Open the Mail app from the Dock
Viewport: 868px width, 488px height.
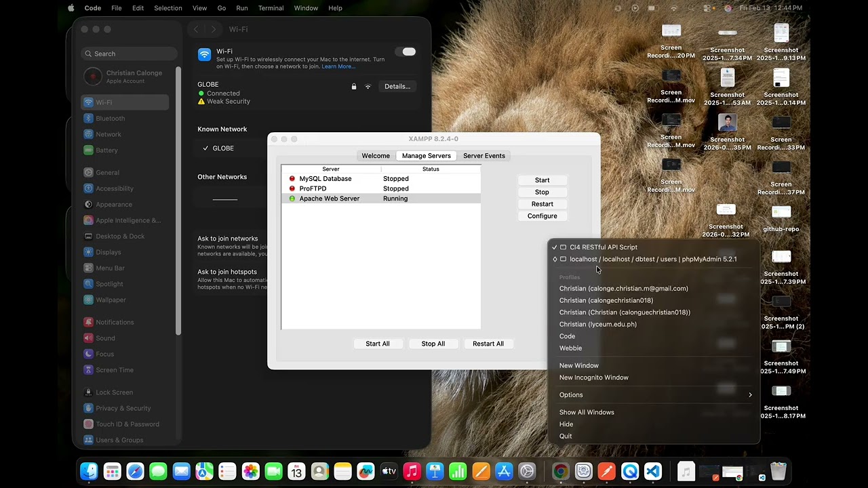pyautogui.click(x=182, y=471)
